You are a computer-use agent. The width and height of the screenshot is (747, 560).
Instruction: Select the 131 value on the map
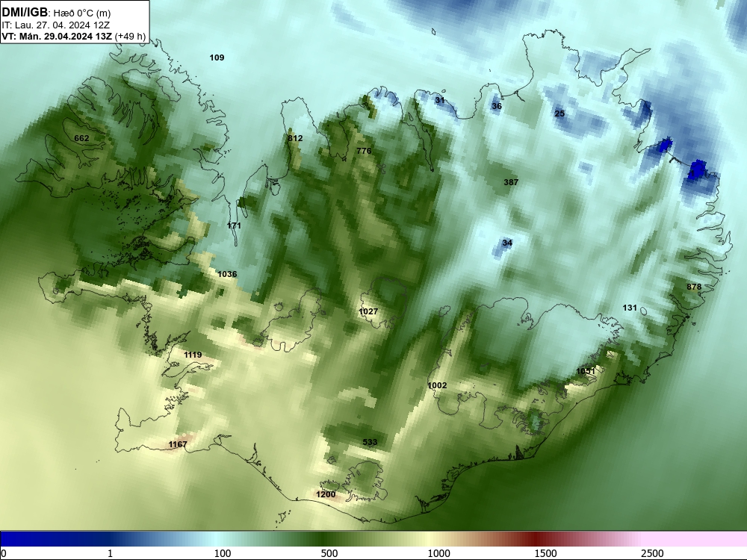[x=630, y=308]
